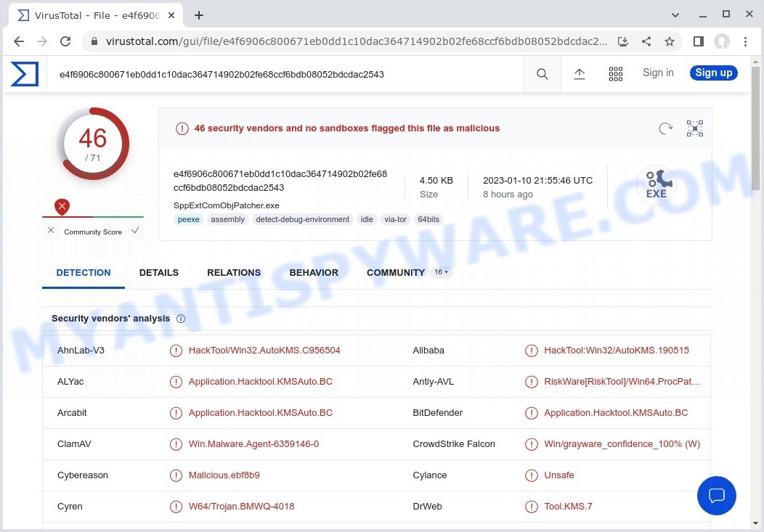The image size is (764, 532).
Task: Click the Tool.KMS.7 result
Action: point(568,506)
